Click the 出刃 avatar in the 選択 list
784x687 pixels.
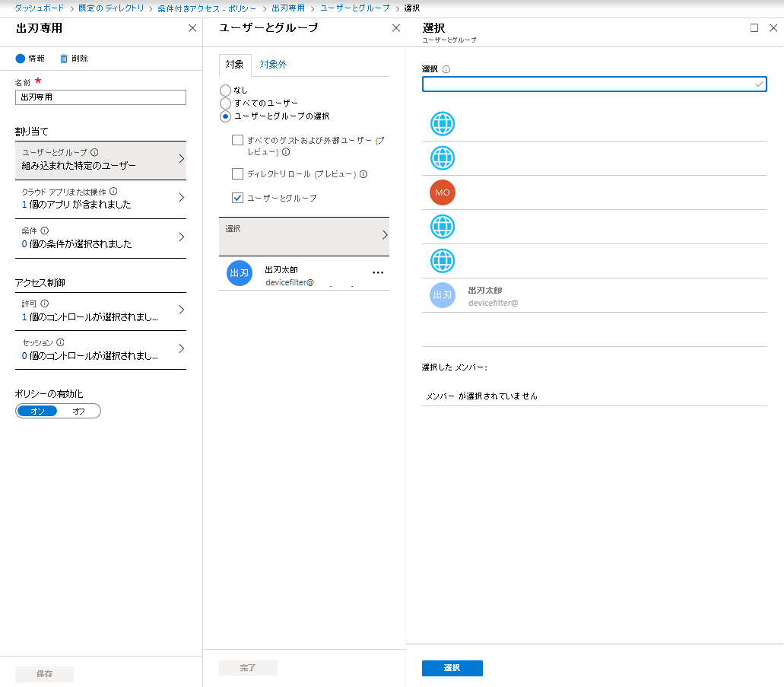click(x=443, y=295)
